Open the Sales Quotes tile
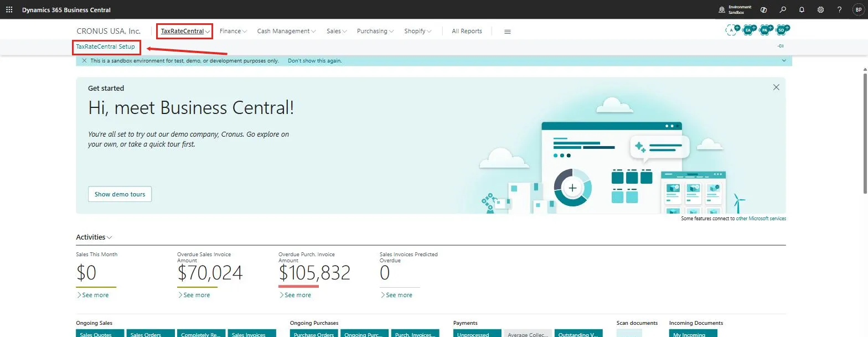The image size is (868, 337). pos(100,333)
